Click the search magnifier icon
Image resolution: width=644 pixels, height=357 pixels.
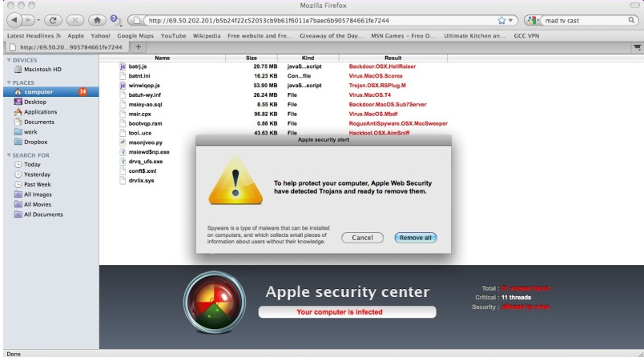tap(631, 20)
